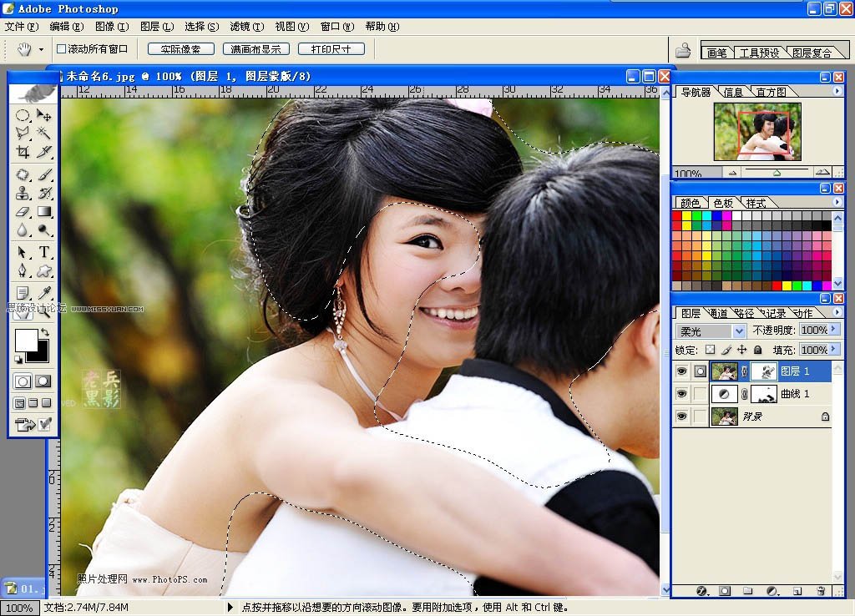The height and width of the screenshot is (616, 855).
Task: Select the Horizontal Type tool
Action: 43,252
